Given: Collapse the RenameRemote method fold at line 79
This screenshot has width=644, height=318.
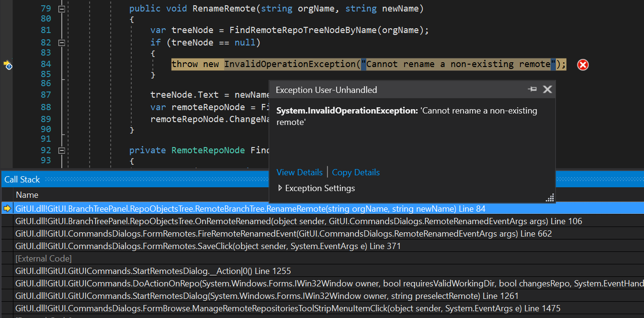Looking at the screenshot, I should point(62,8).
